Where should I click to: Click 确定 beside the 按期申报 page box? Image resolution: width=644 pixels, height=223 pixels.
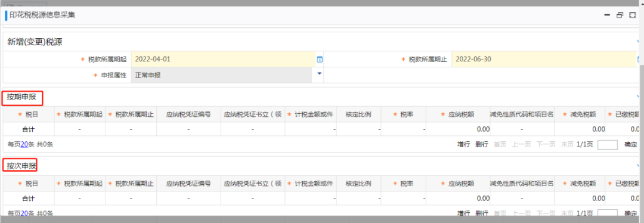631,144
